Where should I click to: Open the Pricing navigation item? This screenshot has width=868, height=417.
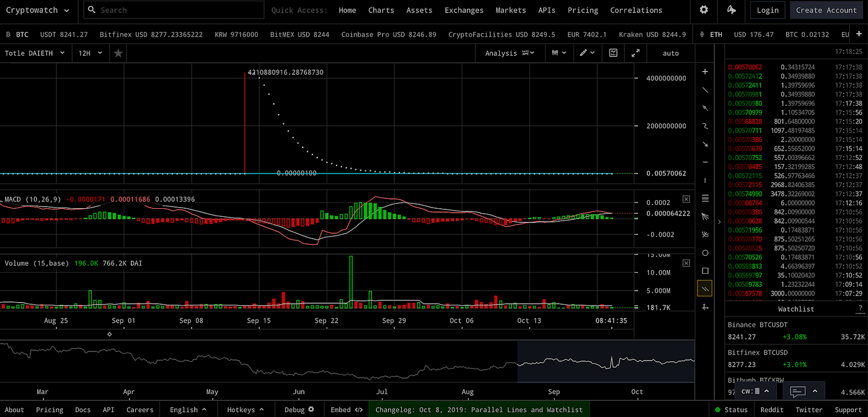[583, 10]
